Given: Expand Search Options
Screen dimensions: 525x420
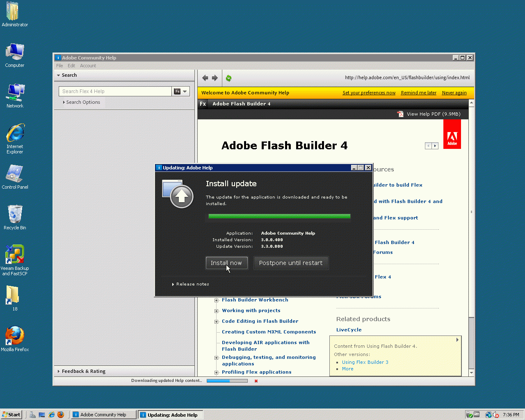Looking at the screenshot, I should [81, 102].
